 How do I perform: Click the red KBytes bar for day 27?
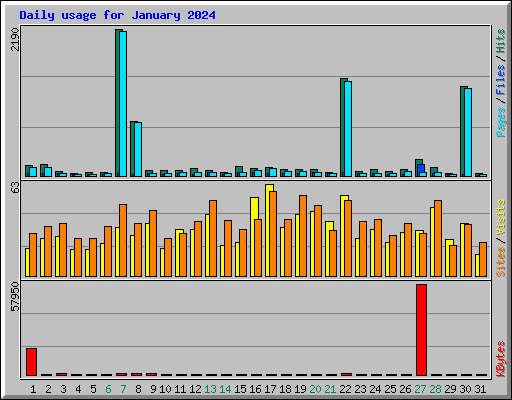[x=421, y=330]
